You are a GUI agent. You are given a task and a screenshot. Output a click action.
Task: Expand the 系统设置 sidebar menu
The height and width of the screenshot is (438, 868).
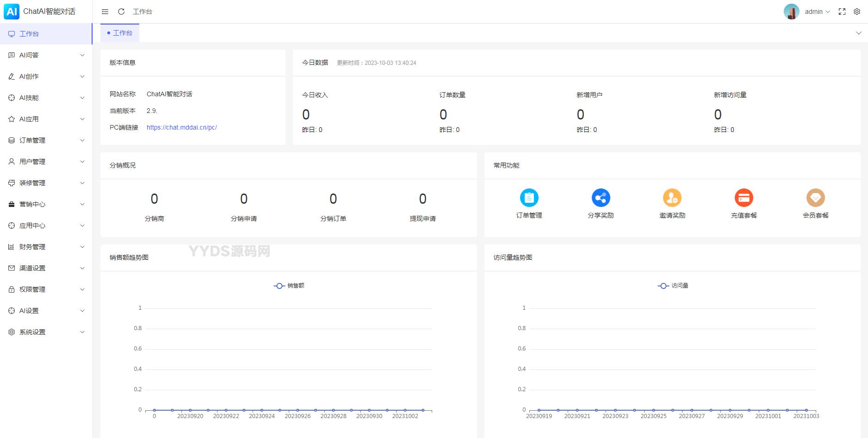point(46,332)
